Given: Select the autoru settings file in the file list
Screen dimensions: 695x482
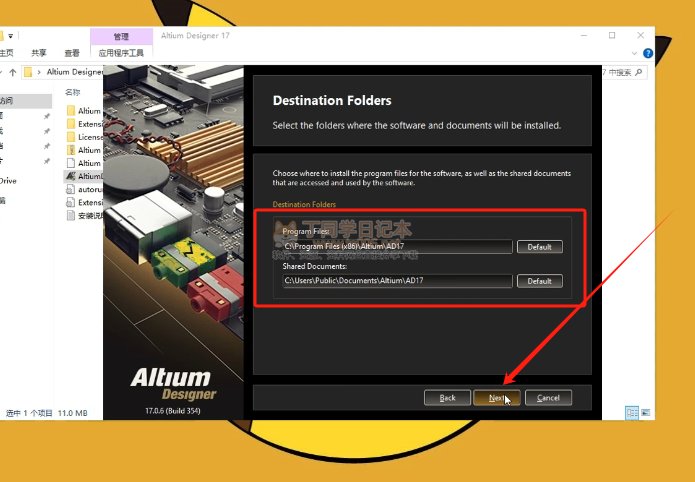Looking at the screenshot, I should click(x=84, y=189).
